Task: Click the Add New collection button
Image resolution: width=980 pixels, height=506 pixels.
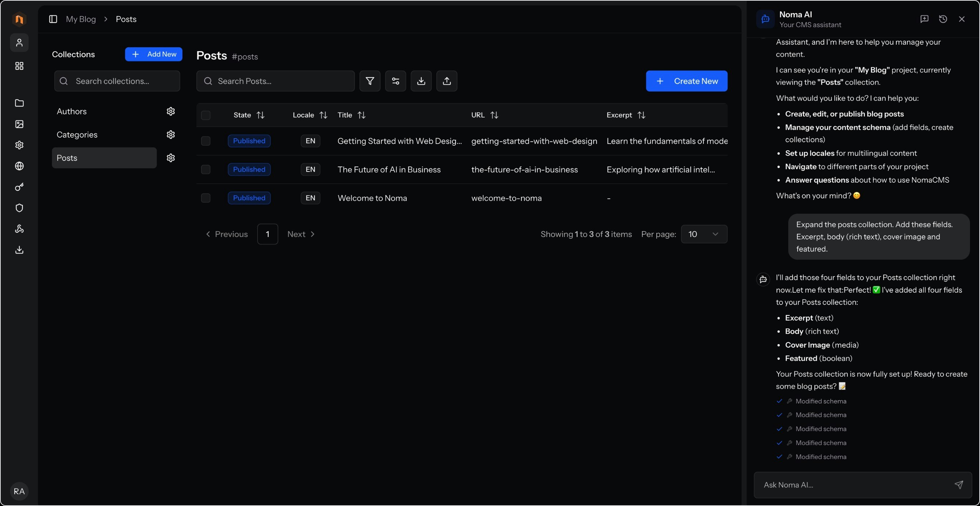Action: click(154, 54)
